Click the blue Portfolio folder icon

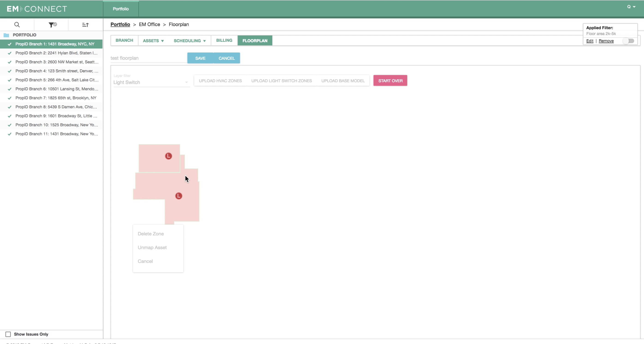[x=6, y=35]
